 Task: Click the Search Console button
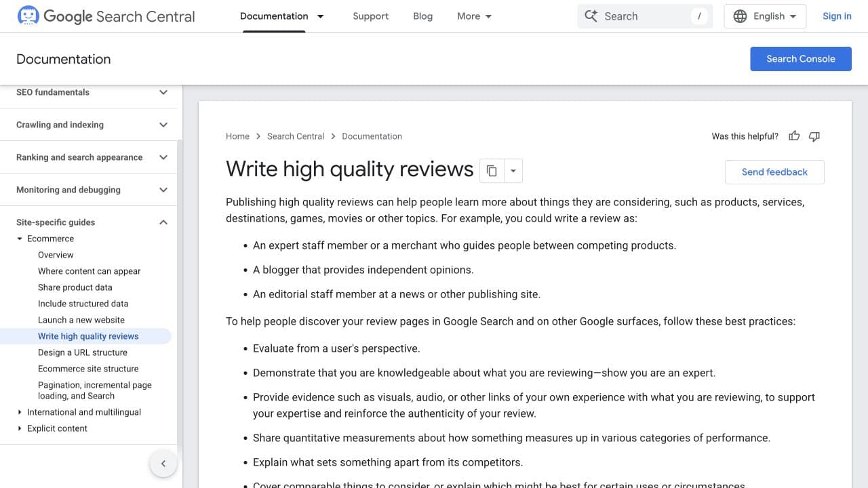(801, 59)
